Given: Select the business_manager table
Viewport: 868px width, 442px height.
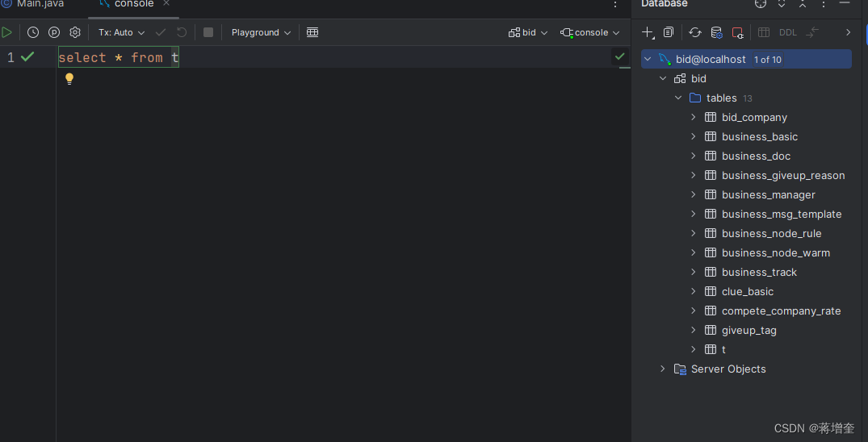Looking at the screenshot, I should point(769,194).
